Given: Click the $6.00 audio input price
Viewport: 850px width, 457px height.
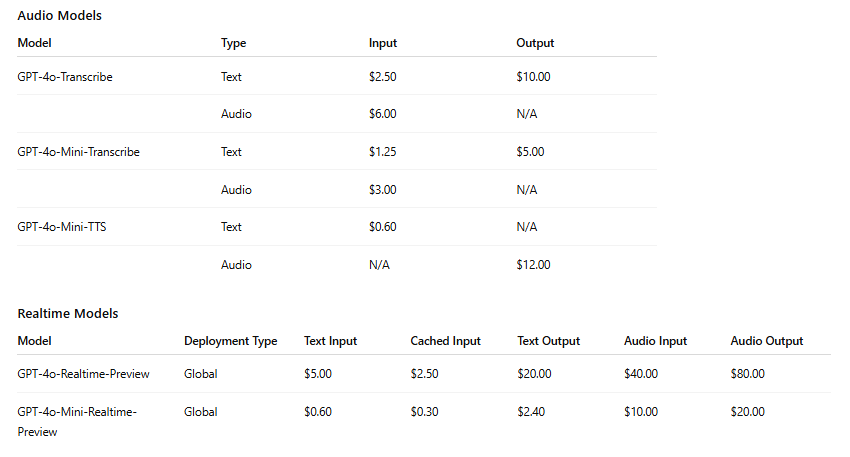Looking at the screenshot, I should pos(383,114).
